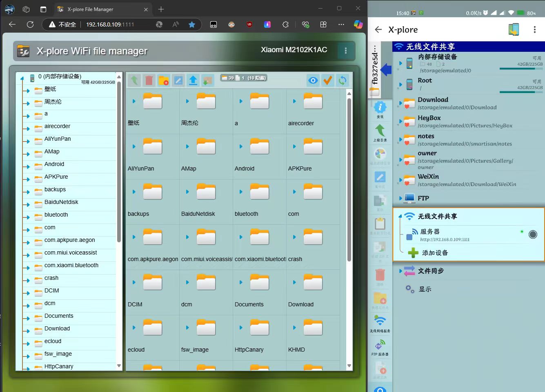Click the new folder icon in web toolbar

point(164,80)
